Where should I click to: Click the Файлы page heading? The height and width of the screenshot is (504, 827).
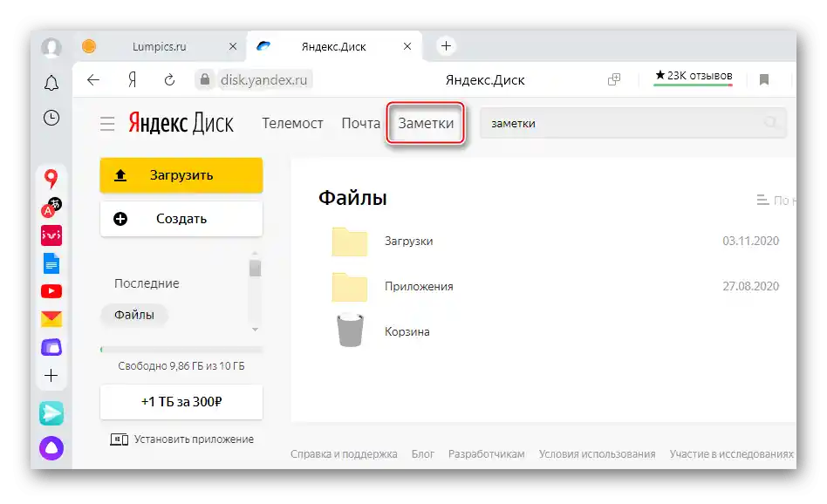click(352, 198)
